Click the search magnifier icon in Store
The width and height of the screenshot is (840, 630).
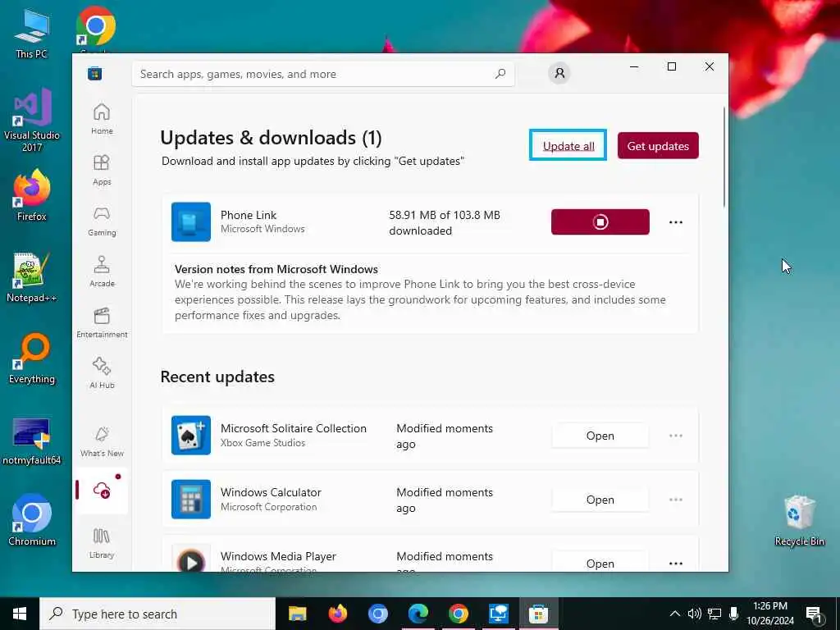tap(500, 73)
